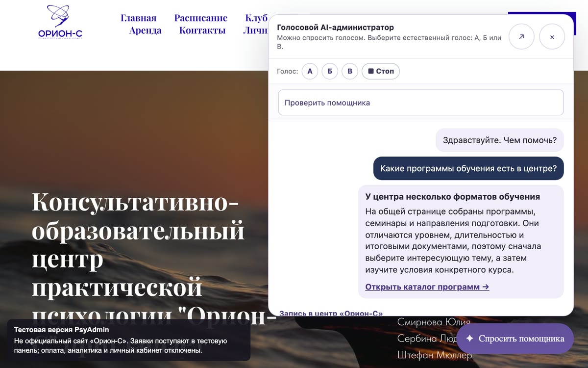Open the Контакты menu item
Image resolution: width=588 pixels, height=368 pixels.
click(202, 30)
